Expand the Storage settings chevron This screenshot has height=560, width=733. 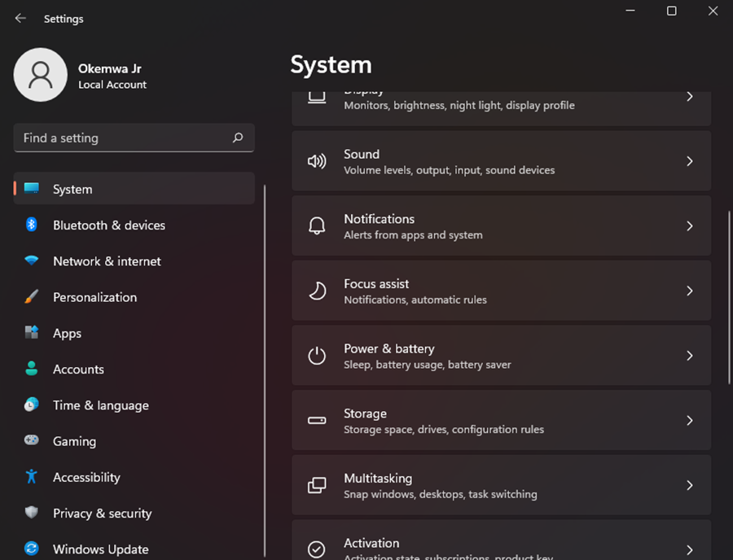689,420
